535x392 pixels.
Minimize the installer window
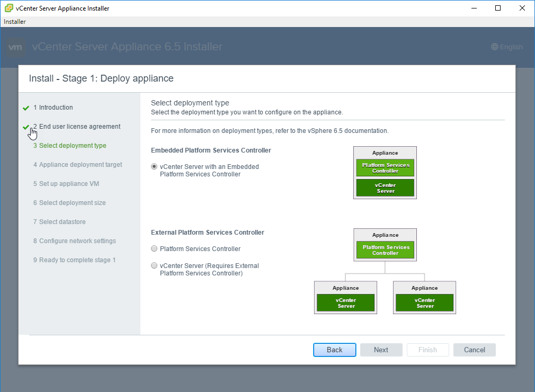474,8
